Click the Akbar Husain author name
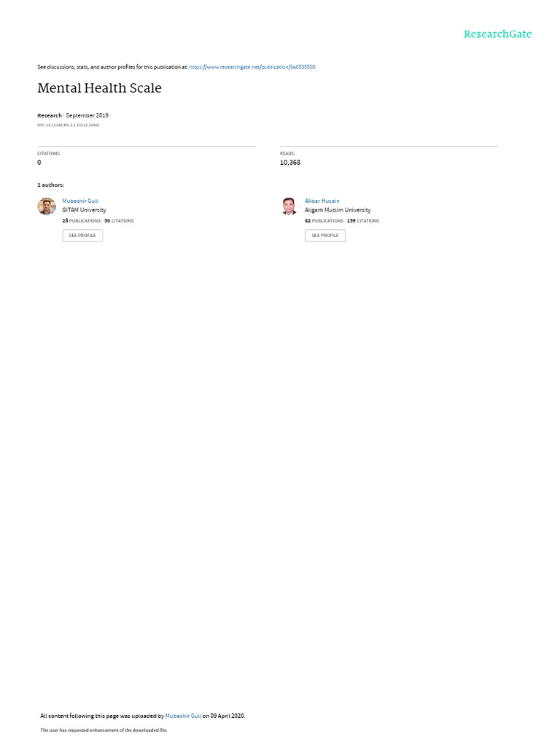Image resolution: width=560 pixels, height=747 pixels. (322, 201)
